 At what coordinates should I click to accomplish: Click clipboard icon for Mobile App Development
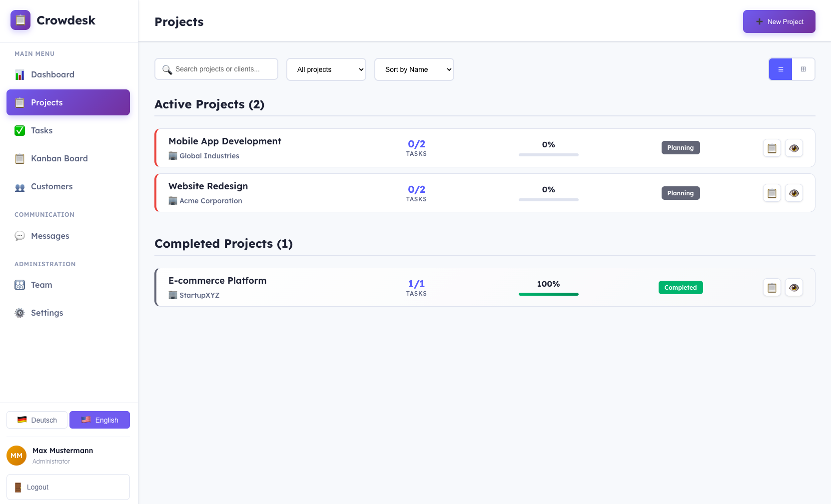click(772, 148)
